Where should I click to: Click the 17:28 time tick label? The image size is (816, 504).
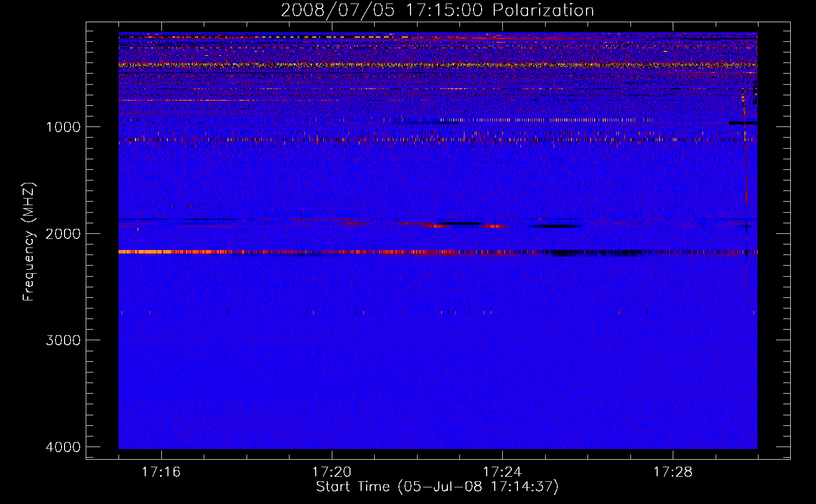[673, 472]
